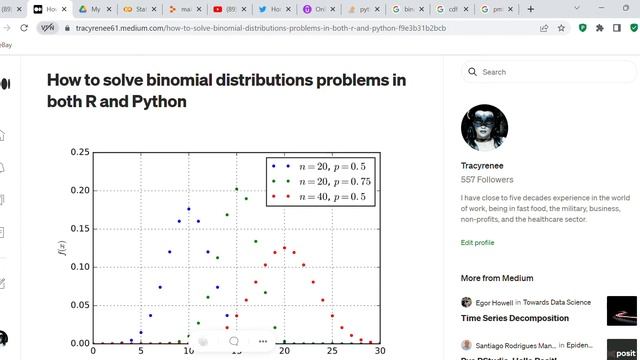Share this page using the share icon
This screenshot has width=640, height=360.
pos(544,28)
